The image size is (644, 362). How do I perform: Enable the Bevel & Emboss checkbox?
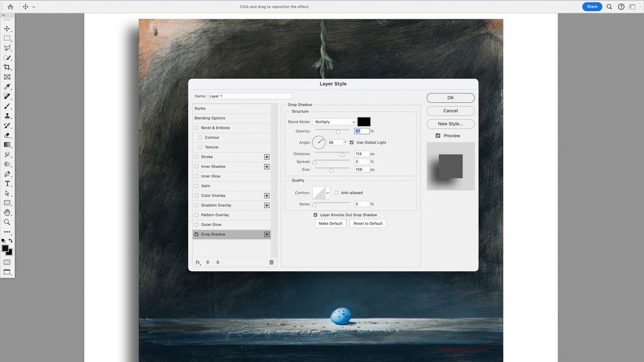point(196,128)
